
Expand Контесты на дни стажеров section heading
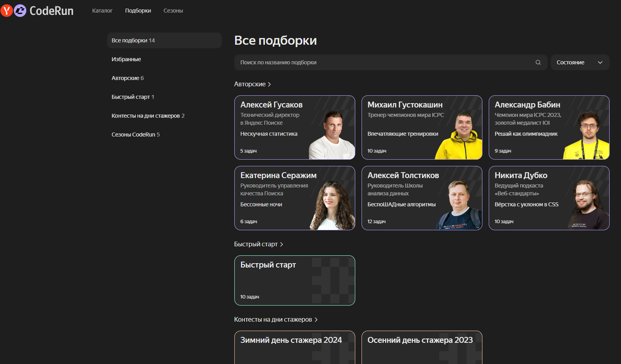tap(276, 320)
